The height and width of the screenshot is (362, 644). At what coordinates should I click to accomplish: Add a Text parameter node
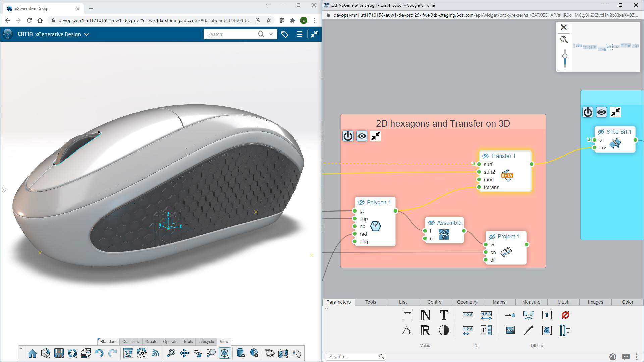[444, 315]
